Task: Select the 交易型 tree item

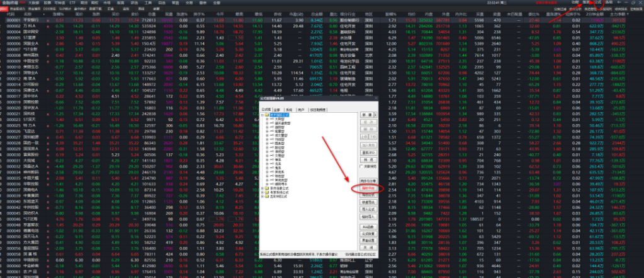Action: [x=280, y=156]
